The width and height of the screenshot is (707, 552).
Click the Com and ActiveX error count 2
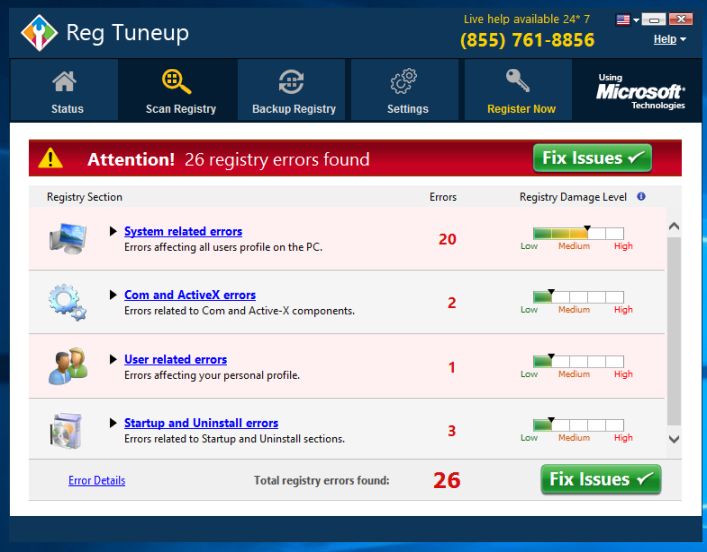(451, 303)
